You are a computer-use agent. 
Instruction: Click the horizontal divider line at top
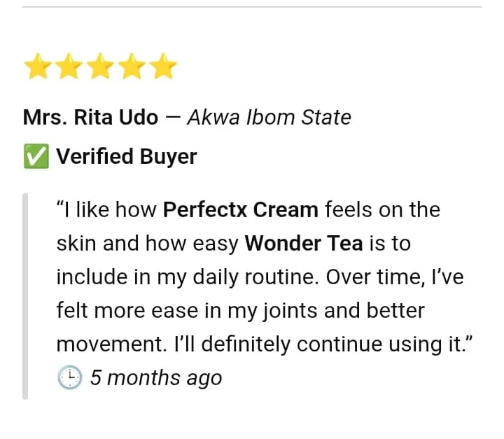click(252, 7)
